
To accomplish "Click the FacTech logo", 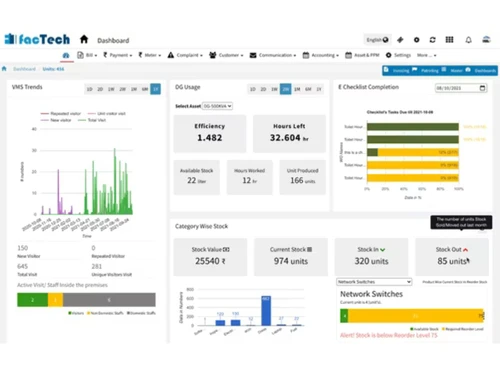I will click(x=37, y=39).
